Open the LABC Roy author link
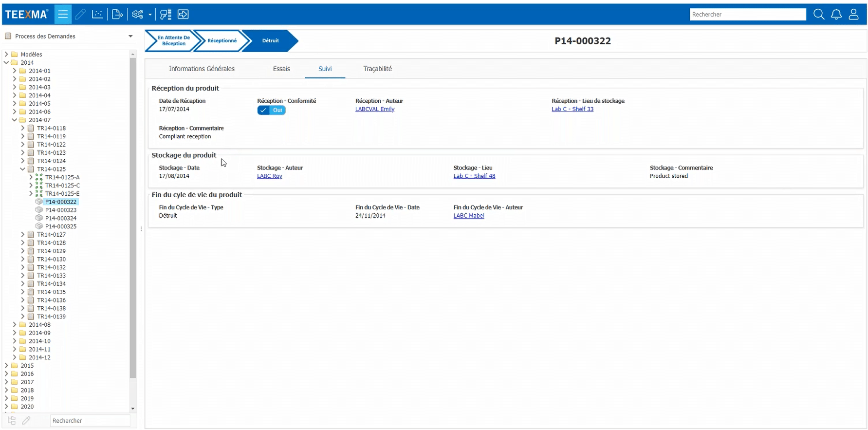 pos(270,176)
